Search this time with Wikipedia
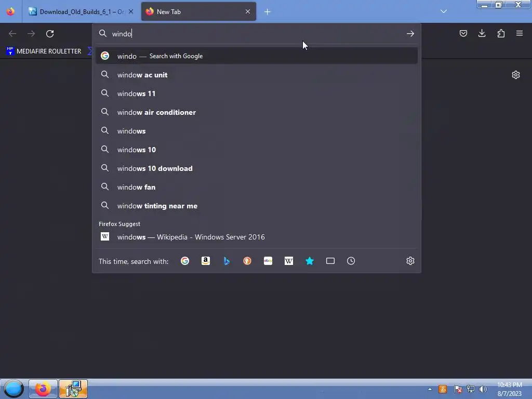Image resolution: width=532 pixels, height=399 pixels. point(289,261)
